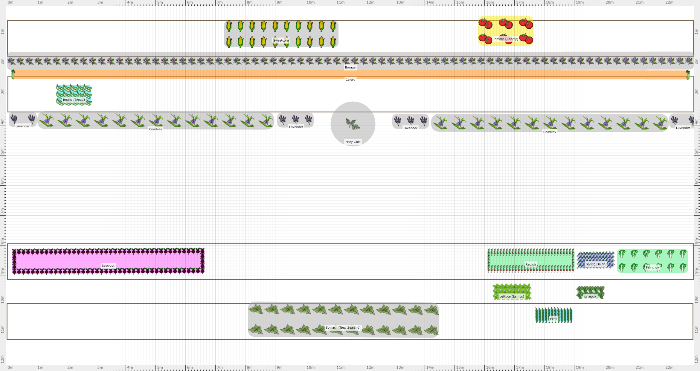Image resolution: width=700 pixels, height=371 pixels.
Task: Select the blue-striped planting patch
Action: 596,260
